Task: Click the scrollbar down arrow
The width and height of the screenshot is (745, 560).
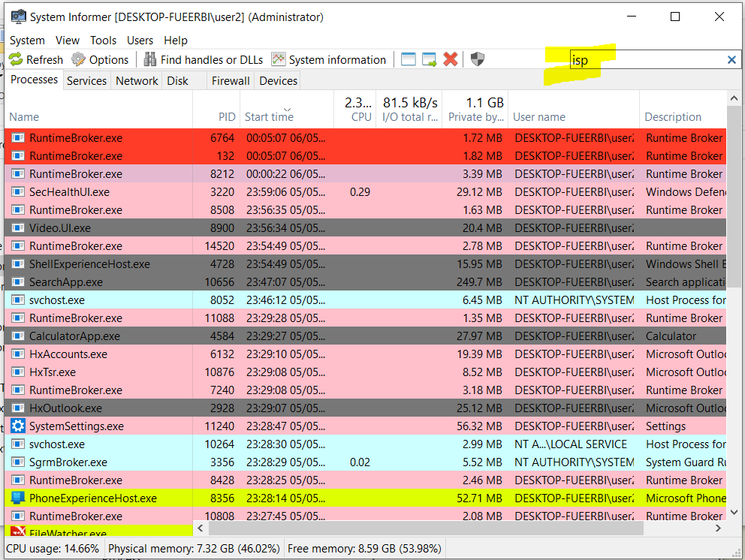Action: coord(734,511)
